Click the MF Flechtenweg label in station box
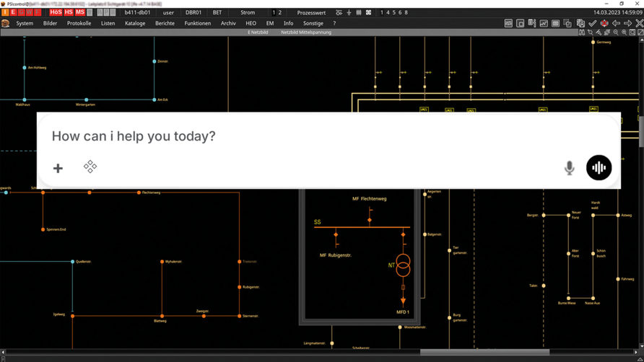The image size is (644, 362). pyautogui.click(x=369, y=198)
